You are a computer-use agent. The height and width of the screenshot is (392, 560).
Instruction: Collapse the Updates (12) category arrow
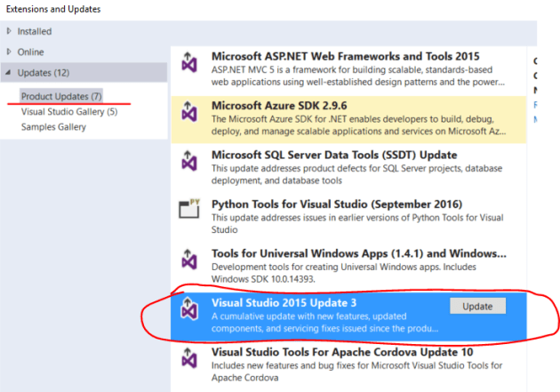[x=8, y=73]
